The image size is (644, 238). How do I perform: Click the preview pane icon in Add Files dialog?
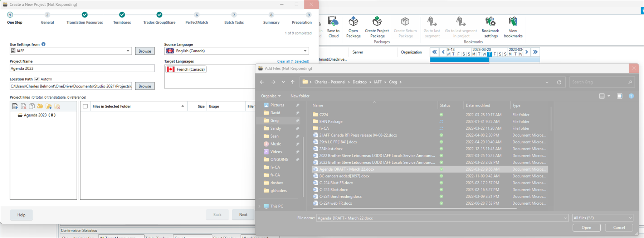[620, 96]
